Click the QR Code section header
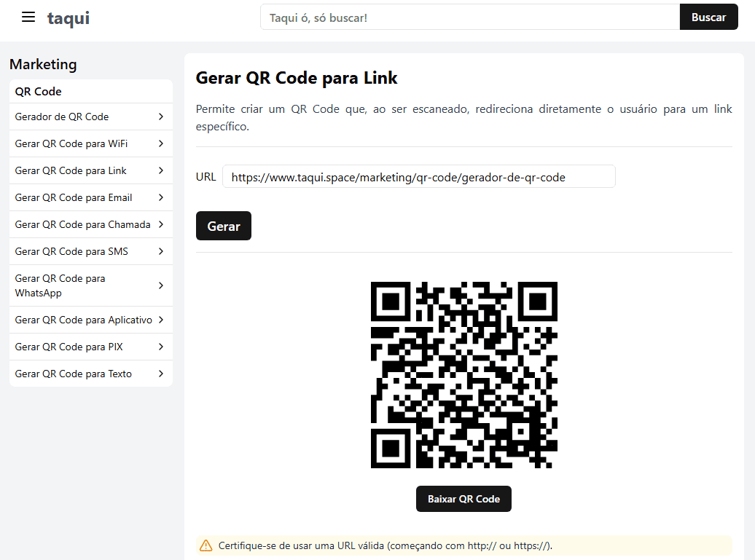The width and height of the screenshot is (755, 560). click(x=38, y=92)
